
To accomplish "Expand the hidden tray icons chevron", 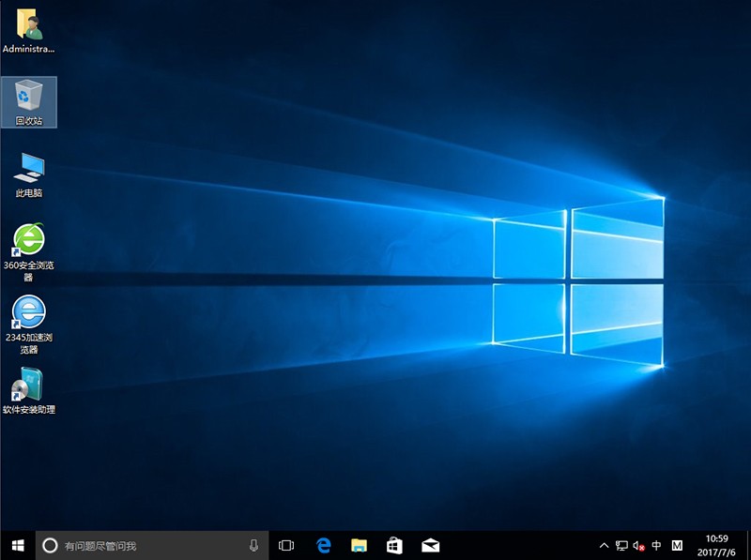I will (x=604, y=546).
